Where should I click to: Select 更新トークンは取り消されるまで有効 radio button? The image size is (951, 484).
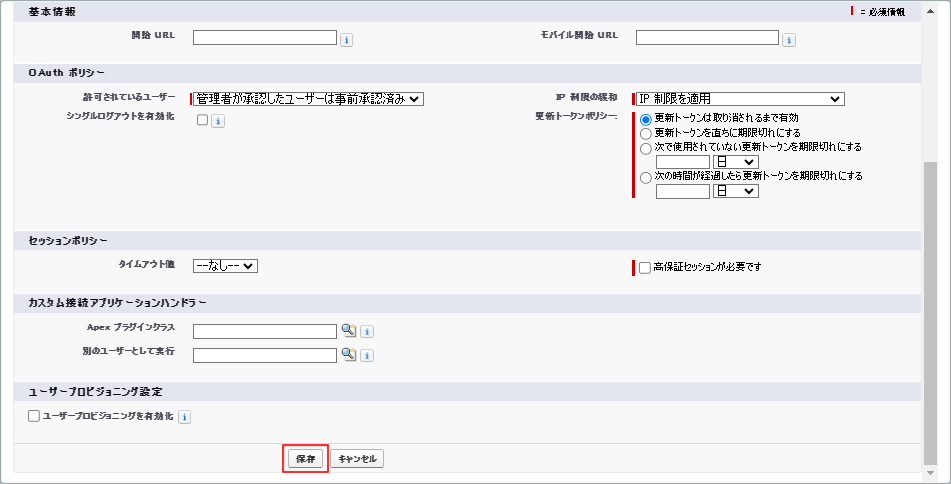pyautogui.click(x=646, y=119)
